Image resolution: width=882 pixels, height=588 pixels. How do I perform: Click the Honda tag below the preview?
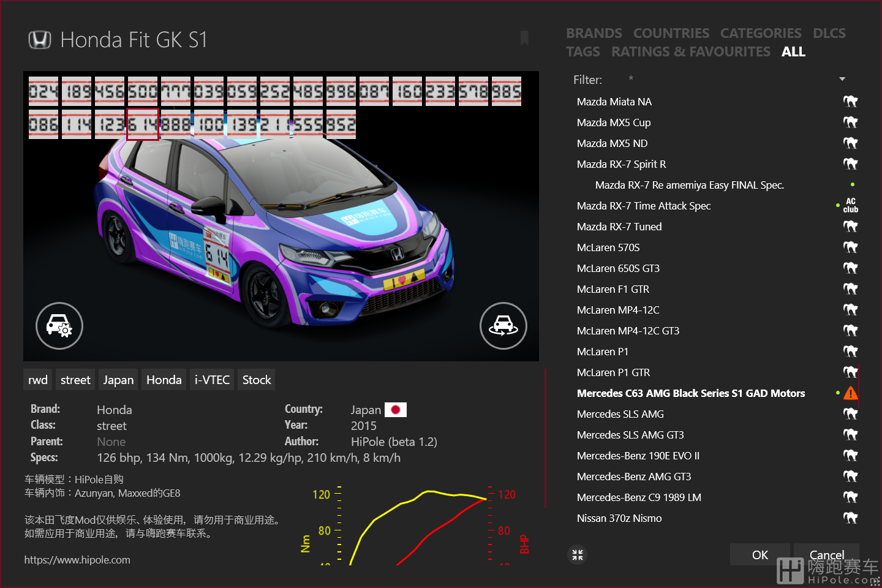pyautogui.click(x=164, y=380)
